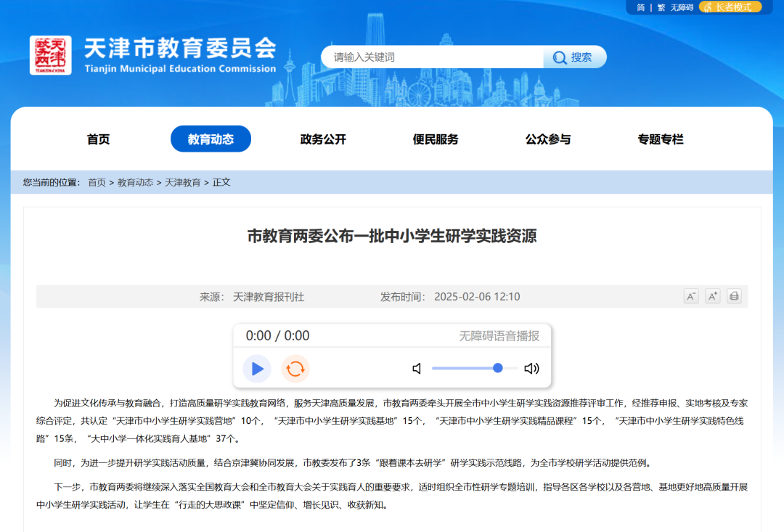Open the print icon for this article
The image size is (784, 532).
tap(734, 296)
